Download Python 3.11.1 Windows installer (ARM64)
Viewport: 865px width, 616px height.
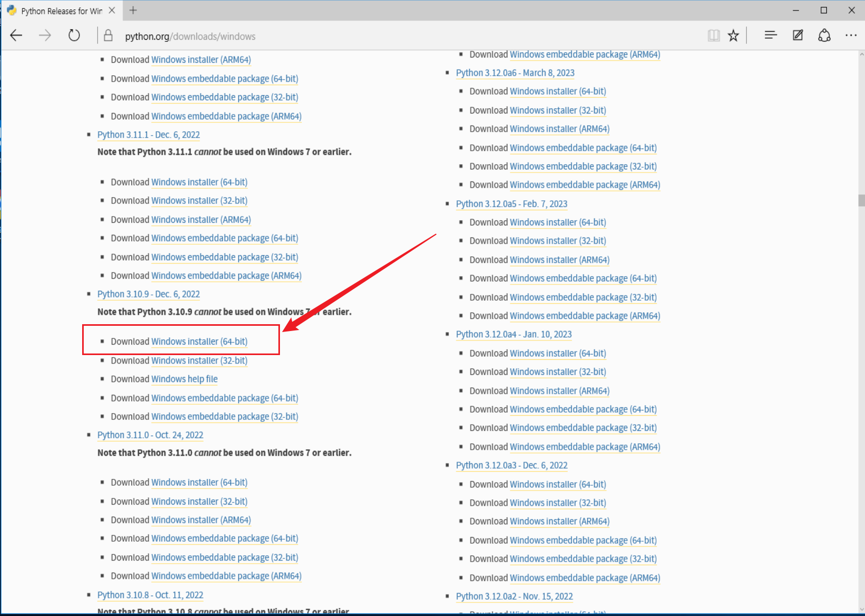[x=201, y=220]
